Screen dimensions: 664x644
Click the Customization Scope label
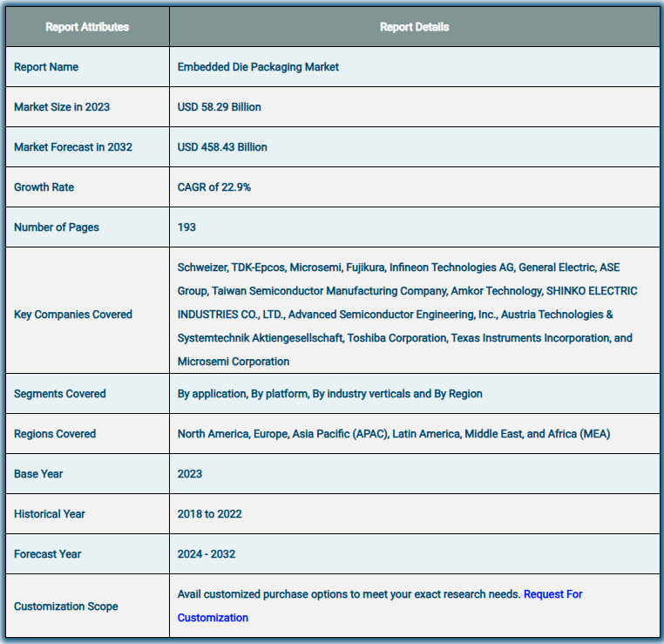tap(66, 607)
